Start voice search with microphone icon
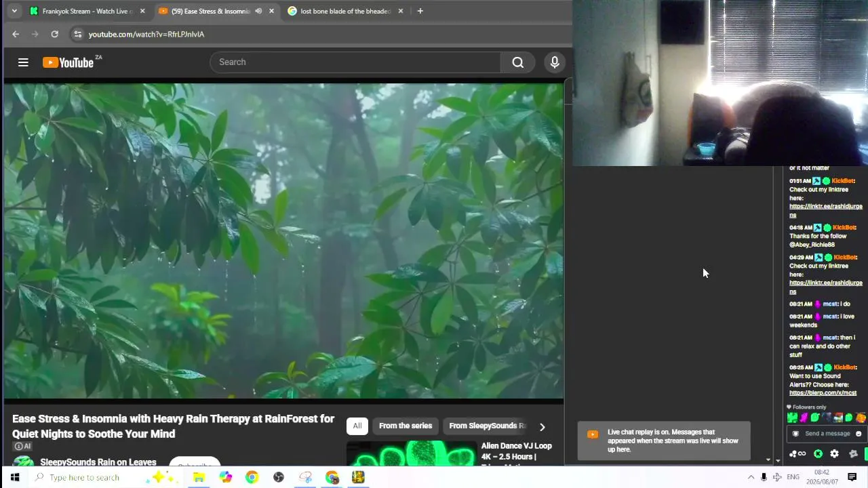This screenshot has height=488, width=868. 555,62
